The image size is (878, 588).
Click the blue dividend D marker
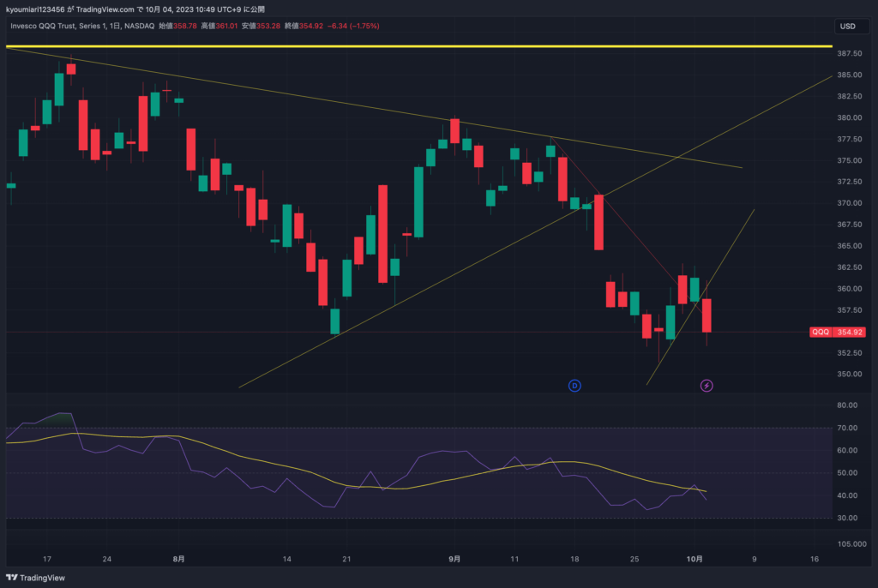coord(574,385)
